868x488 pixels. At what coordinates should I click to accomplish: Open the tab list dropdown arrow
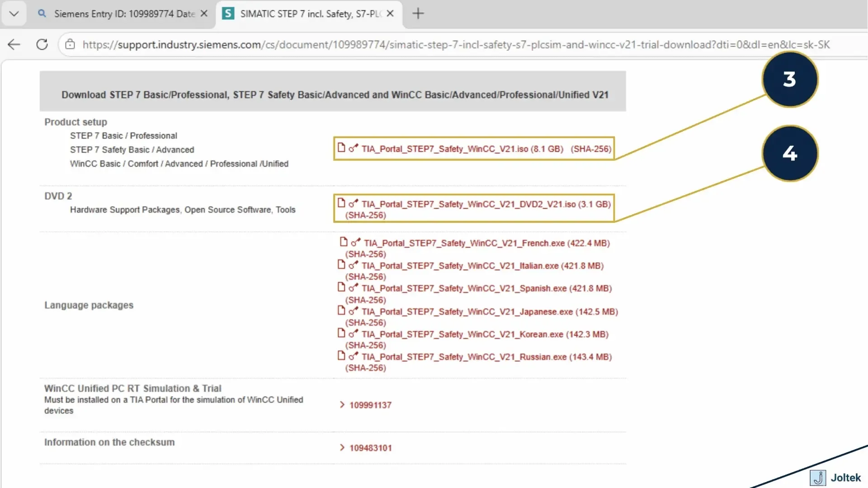14,14
